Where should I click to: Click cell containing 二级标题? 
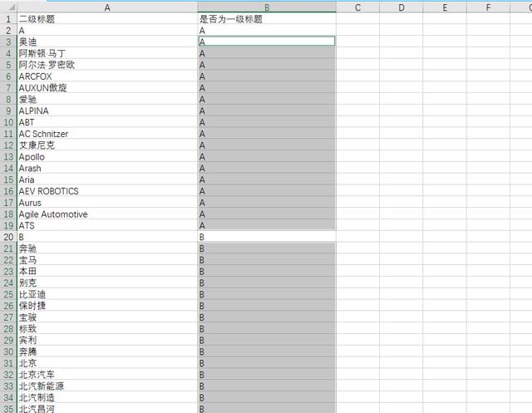[x=107, y=18]
